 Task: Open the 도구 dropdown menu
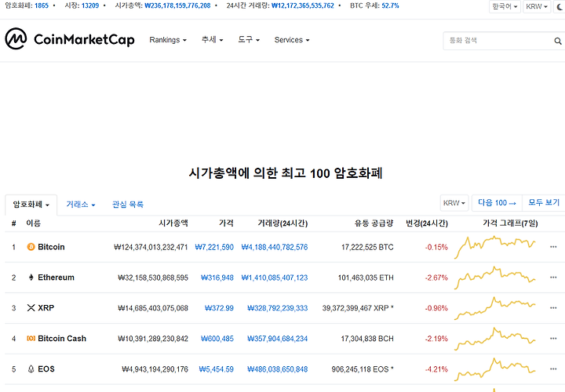[249, 40]
